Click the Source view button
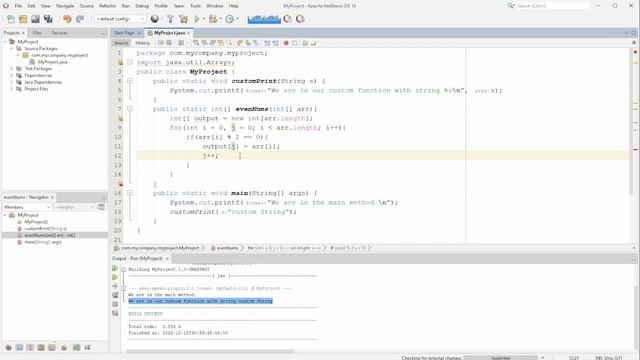640x360 pixels. click(121, 43)
